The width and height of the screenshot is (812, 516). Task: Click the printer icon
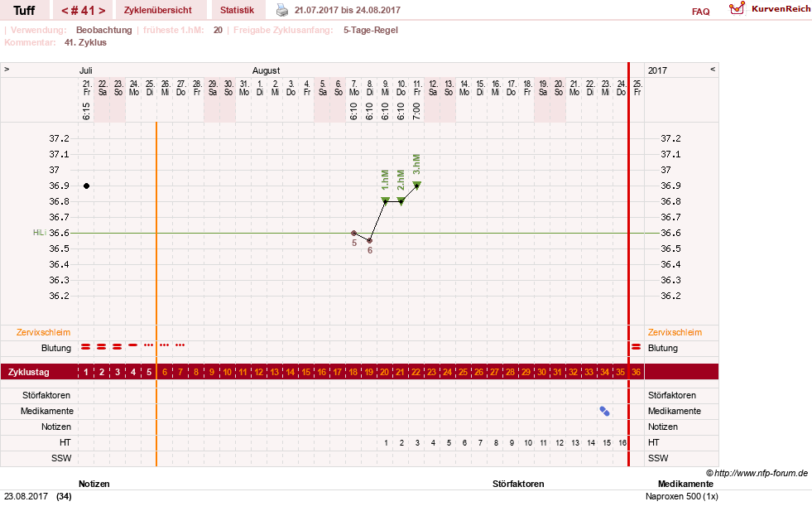(281, 10)
